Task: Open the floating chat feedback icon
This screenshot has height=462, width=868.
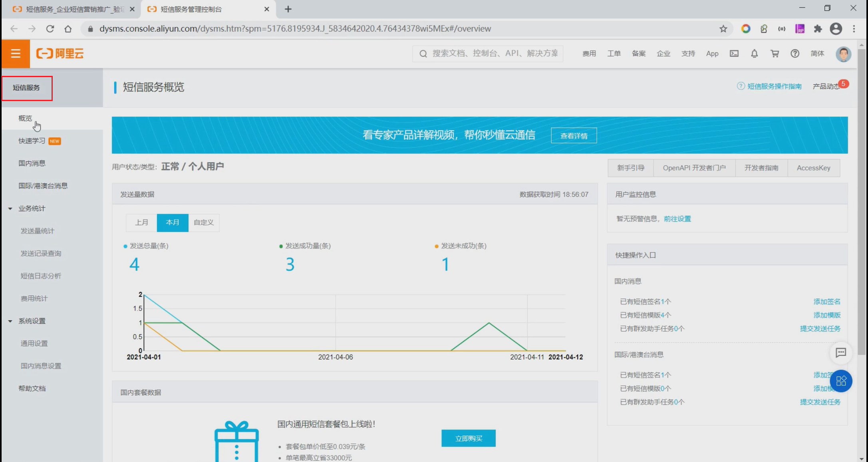Action: coord(841,353)
